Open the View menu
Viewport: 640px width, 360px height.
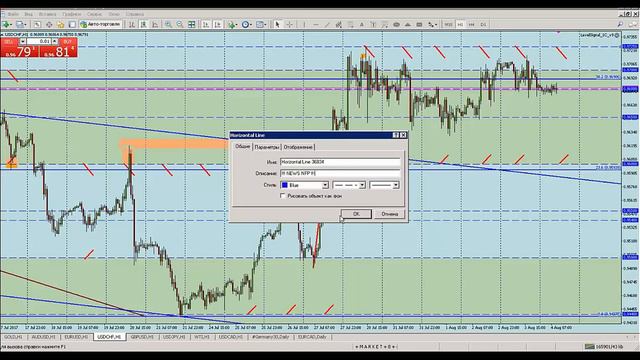coord(29,14)
